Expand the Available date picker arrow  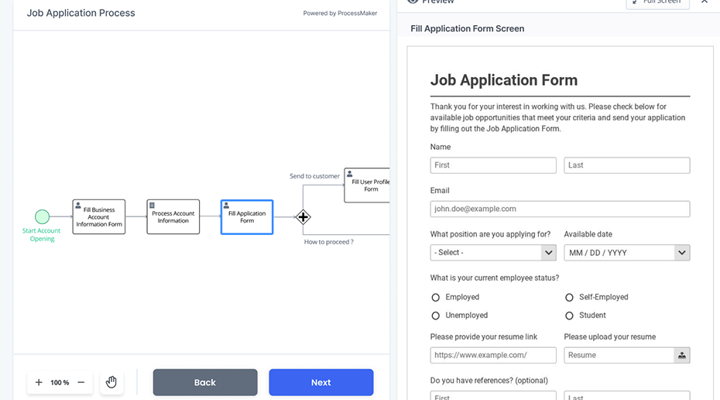[x=682, y=253]
